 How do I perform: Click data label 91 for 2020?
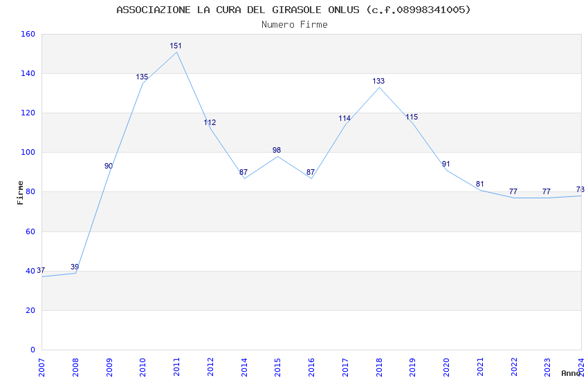(446, 164)
